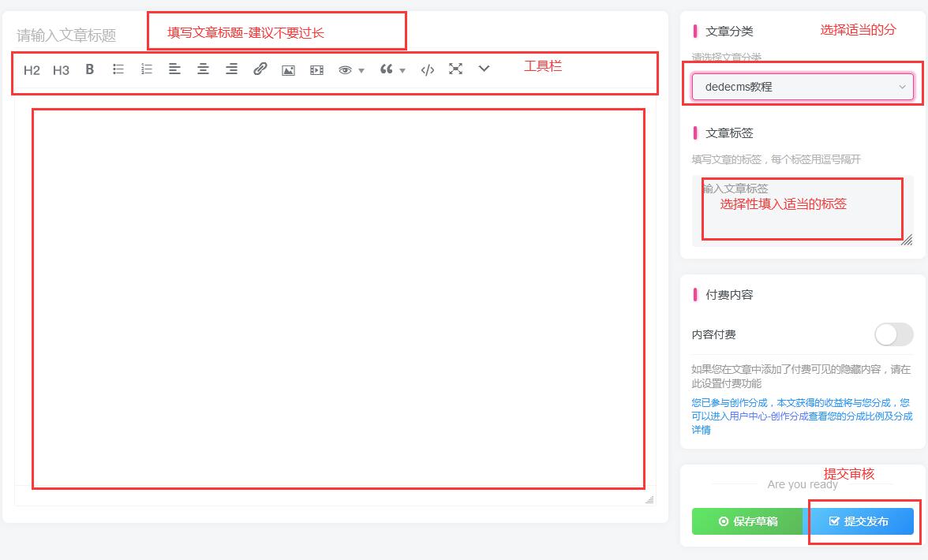The height and width of the screenshot is (560, 928).
Task: Click the 输入文章标签 tag input field
Action: [802, 209]
